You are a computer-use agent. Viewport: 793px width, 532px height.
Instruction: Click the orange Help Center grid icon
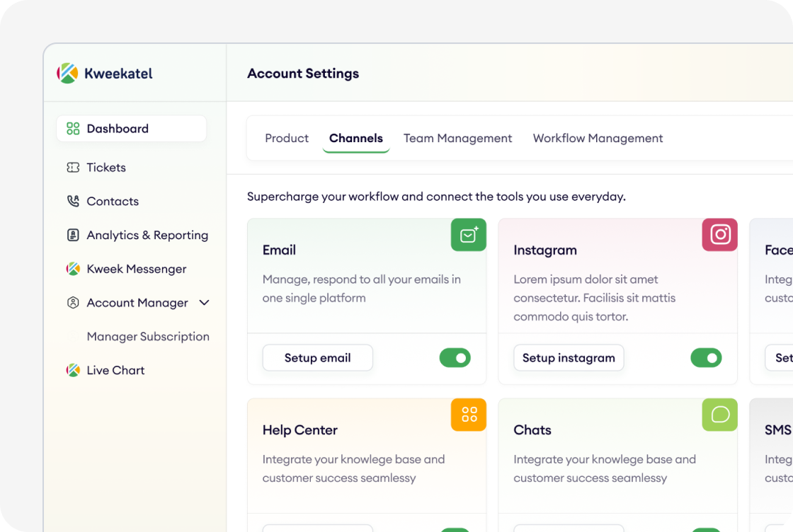point(468,415)
